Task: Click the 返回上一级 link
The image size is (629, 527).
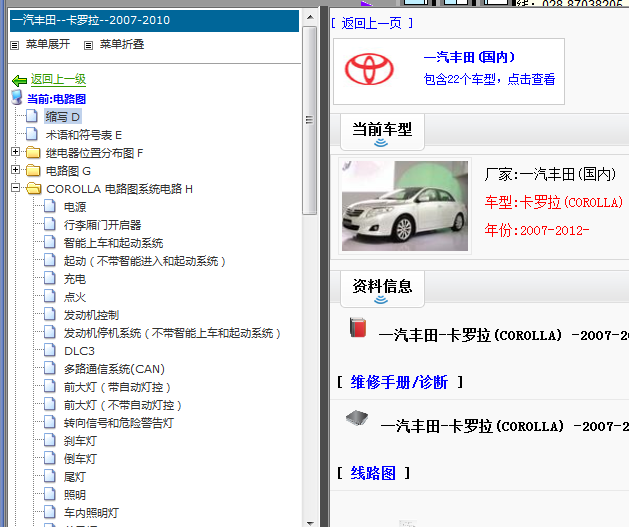Action: coord(58,79)
